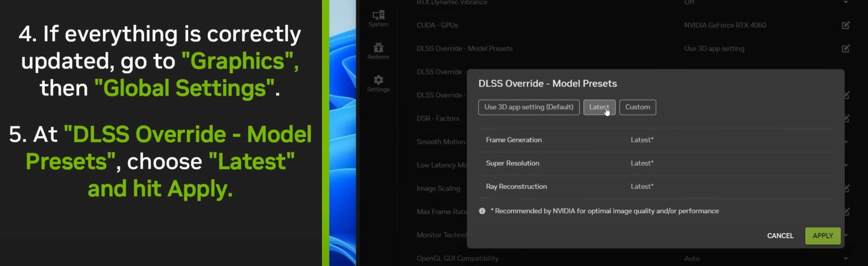The width and height of the screenshot is (868, 266).
Task: Click the info icon beside NVIDIA recommendation note
Action: coord(482,211)
